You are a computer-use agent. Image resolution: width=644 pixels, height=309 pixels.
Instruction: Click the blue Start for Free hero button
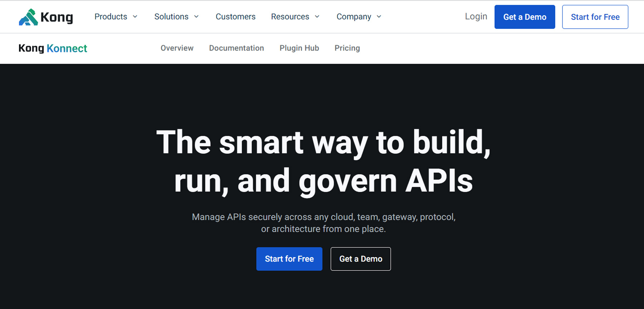pos(289,259)
